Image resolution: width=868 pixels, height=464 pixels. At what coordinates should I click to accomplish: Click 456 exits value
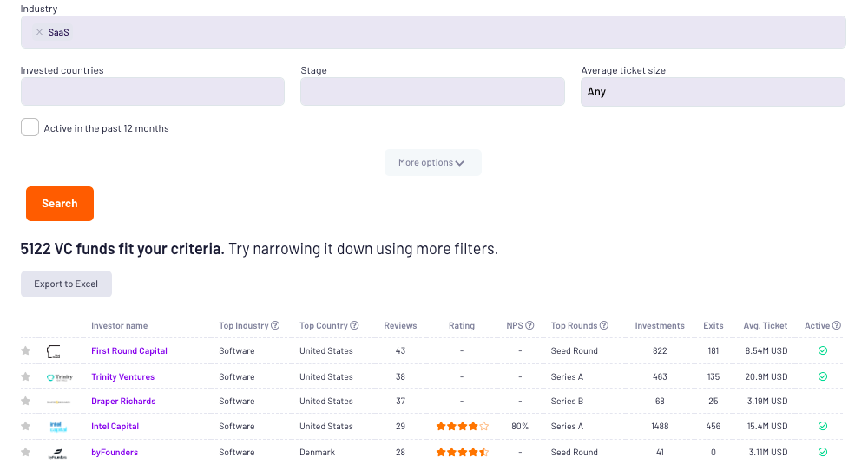tap(713, 426)
